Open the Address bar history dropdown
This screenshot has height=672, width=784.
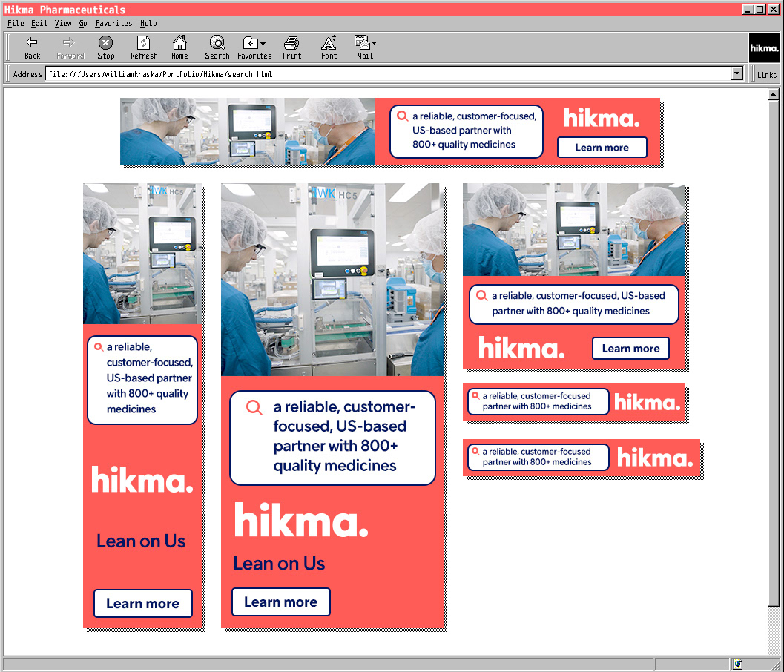coord(737,74)
